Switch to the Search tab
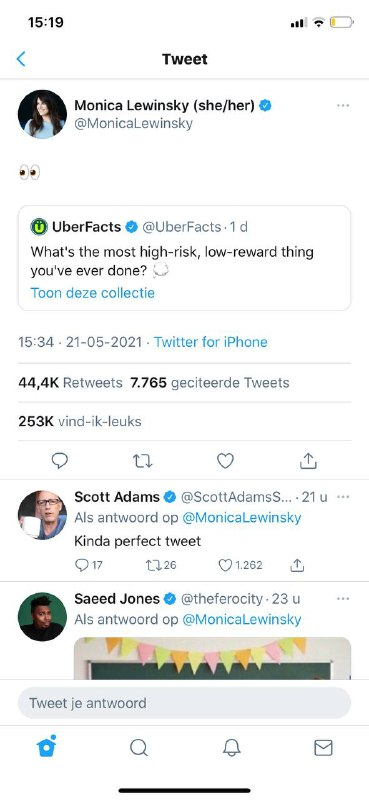Screen dimensions: 369x800 coord(139,748)
